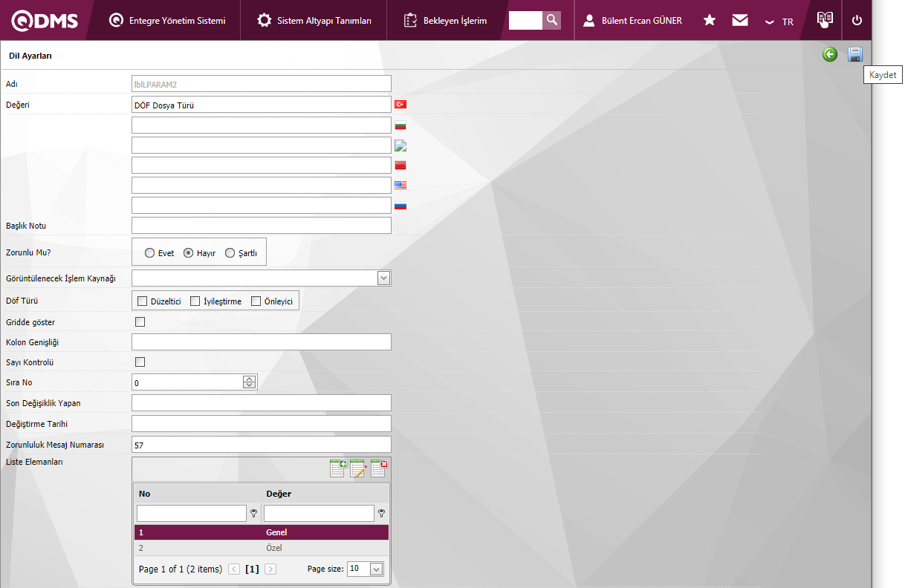The image size is (905, 588).
Task: Check the İyileştirme checkbox
Action: [x=195, y=301]
